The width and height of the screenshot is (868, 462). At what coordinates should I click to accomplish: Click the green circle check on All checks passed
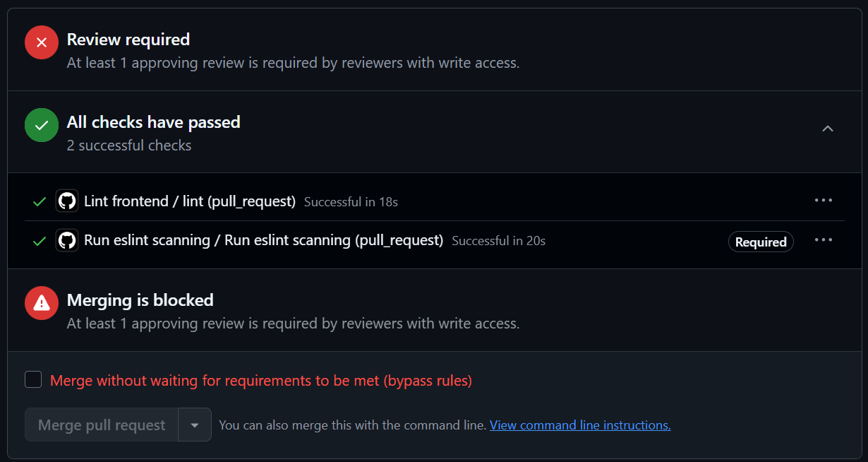(x=41, y=124)
